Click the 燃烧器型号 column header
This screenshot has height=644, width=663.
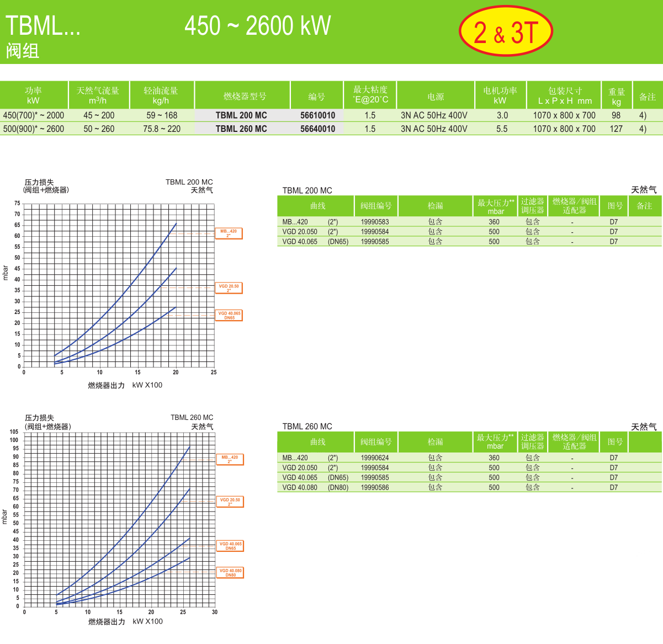pos(244,96)
